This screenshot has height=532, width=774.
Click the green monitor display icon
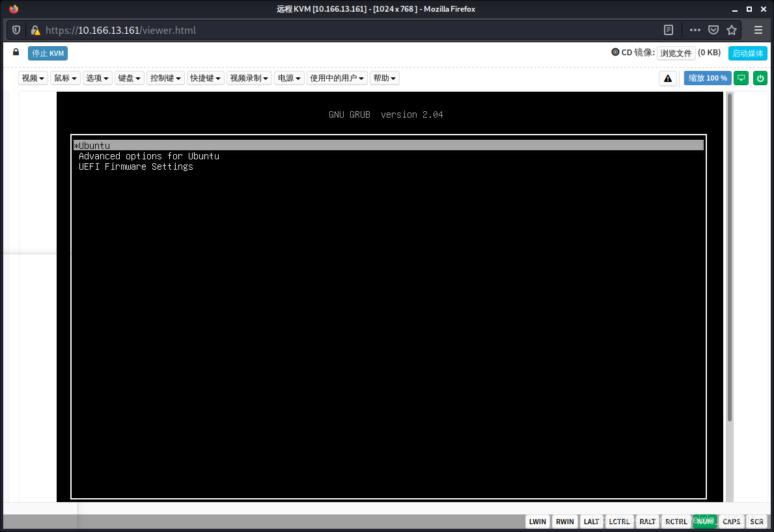point(741,78)
